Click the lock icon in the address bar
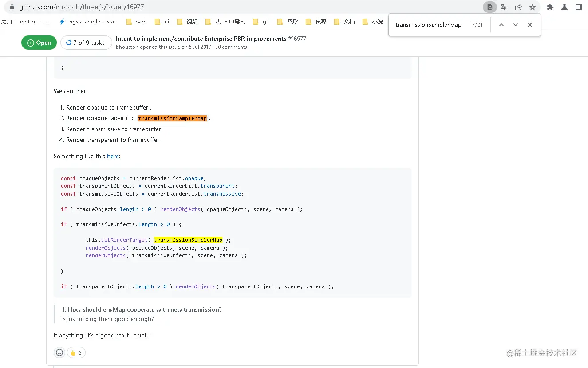This screenshot has width=588, height=368. (x=12, y=7)
